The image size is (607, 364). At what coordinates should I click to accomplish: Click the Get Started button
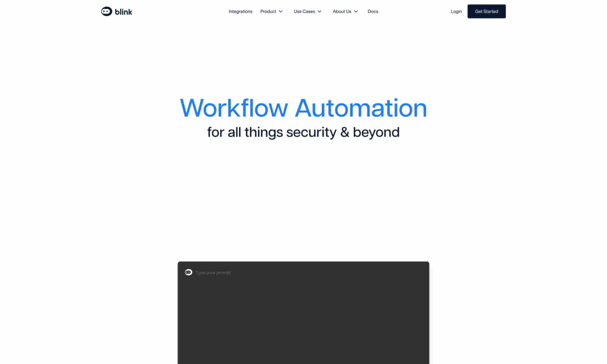point(487,11)
